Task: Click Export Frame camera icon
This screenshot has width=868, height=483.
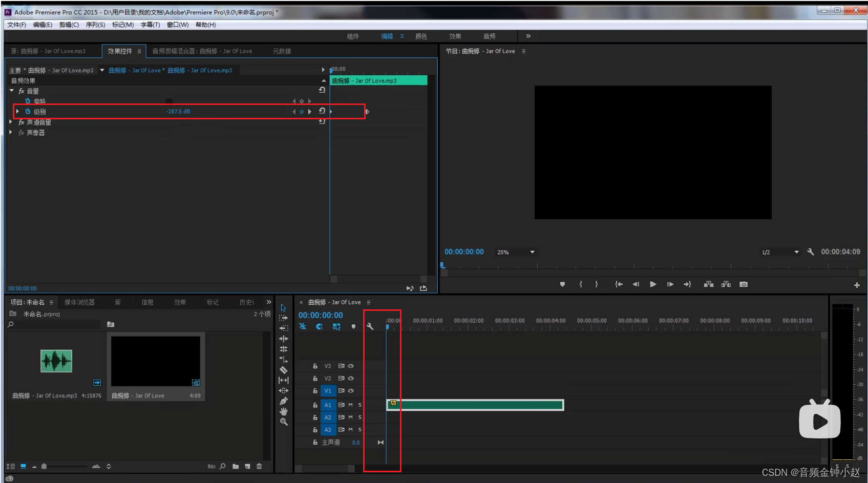Action: coord(744,284)
